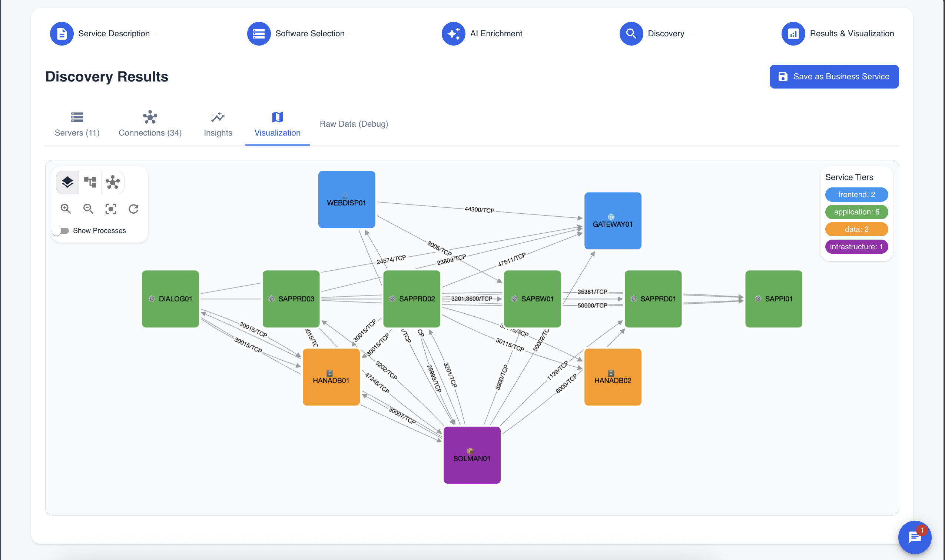Fit graph to view icon

pos(111,209)
